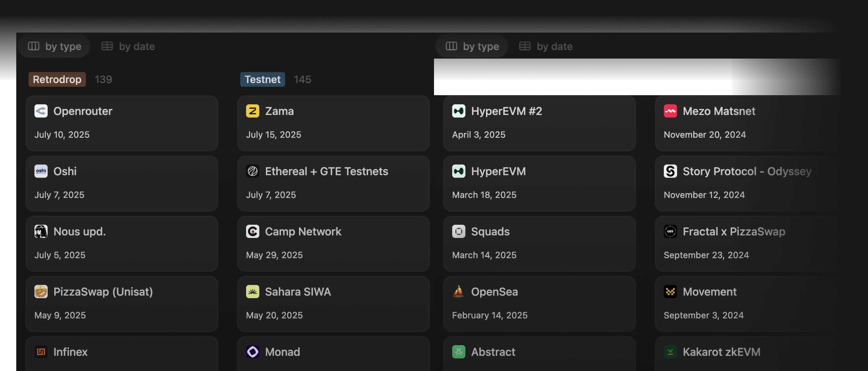Select the left 'by type' board tab
This screenshot has height=371, width=868.
tap(54, 46)
